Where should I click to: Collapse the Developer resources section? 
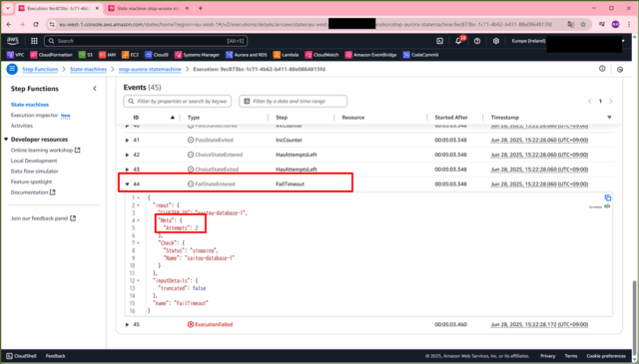pyautogui.click(x=6, y=140)
